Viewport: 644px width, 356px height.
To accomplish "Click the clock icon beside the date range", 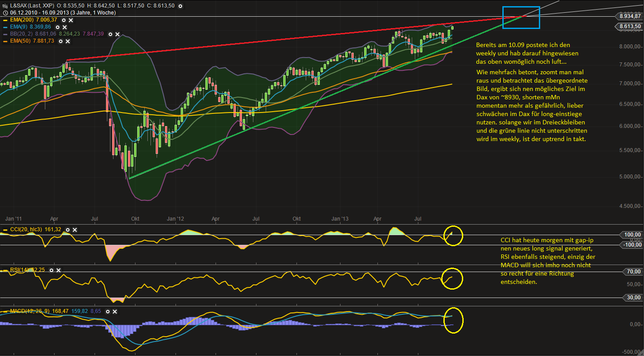I will (x=5, y=13).
